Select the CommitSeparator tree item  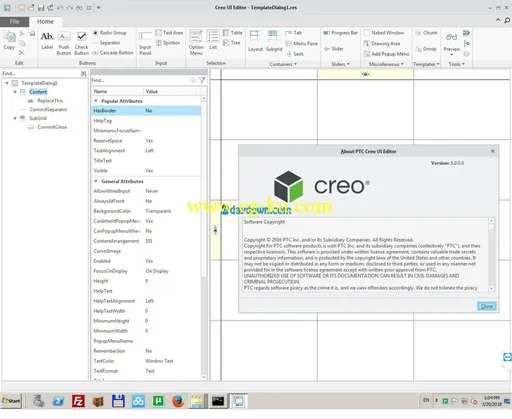[48, 109]
